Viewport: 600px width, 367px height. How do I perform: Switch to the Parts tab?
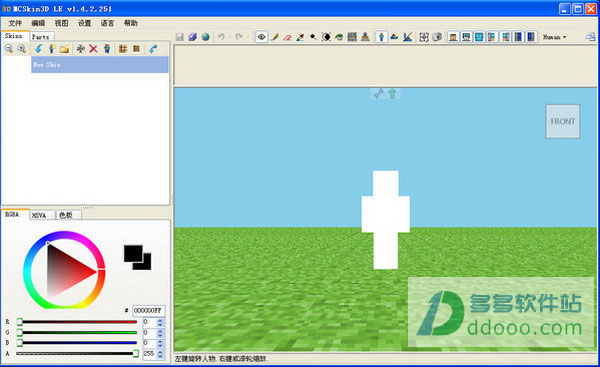click(41, 37)
